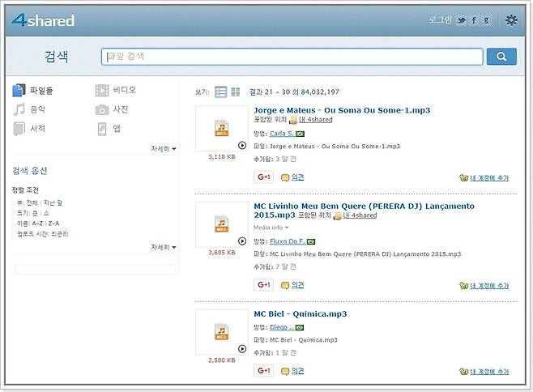Open MC Biel Química.mp3 title

tap(301, 313)
